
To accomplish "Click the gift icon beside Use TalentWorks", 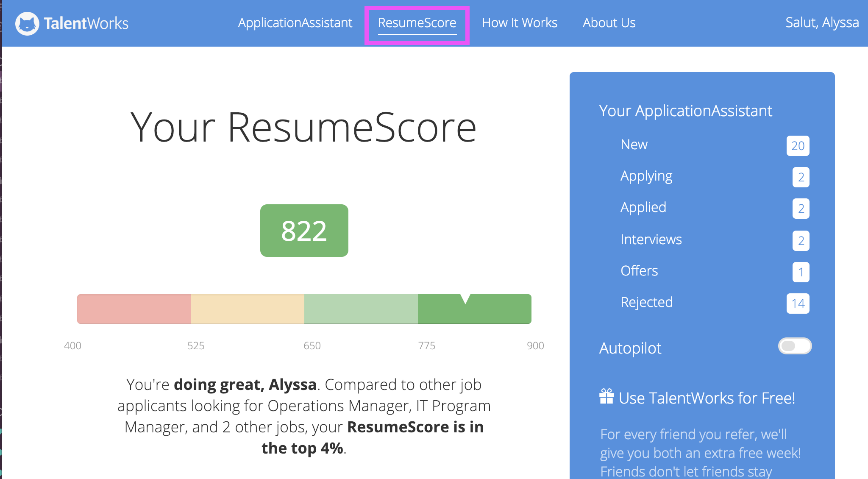I will pyautogui.click(x=606, y=397).
